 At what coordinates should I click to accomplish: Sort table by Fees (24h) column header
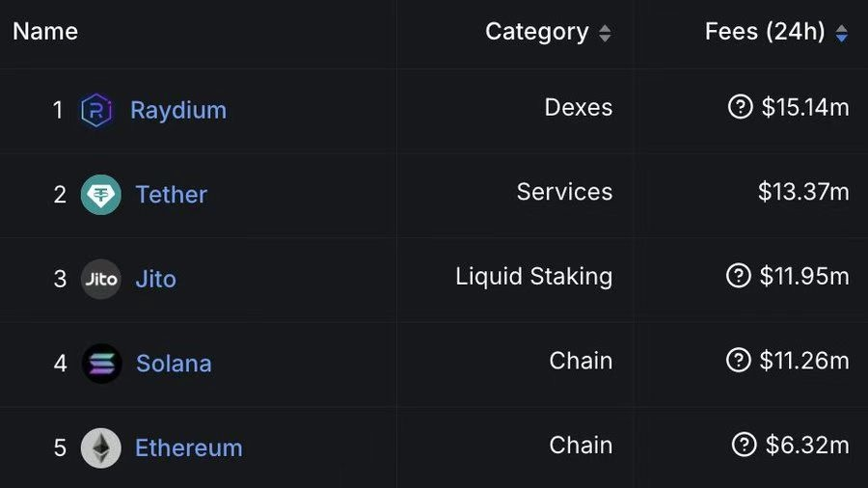pos(765,32)
